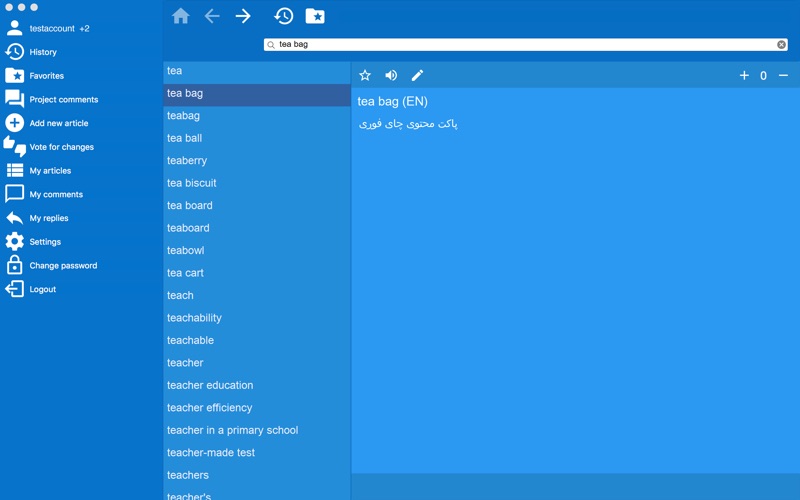Select 'tea ball' in word list
The height and width of the screenshot is (500, 800).
coord(257,138)
